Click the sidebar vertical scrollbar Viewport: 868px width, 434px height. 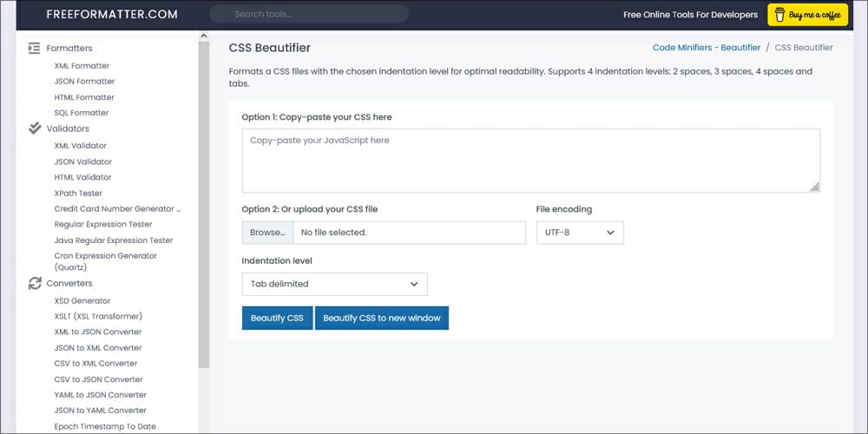204,205
